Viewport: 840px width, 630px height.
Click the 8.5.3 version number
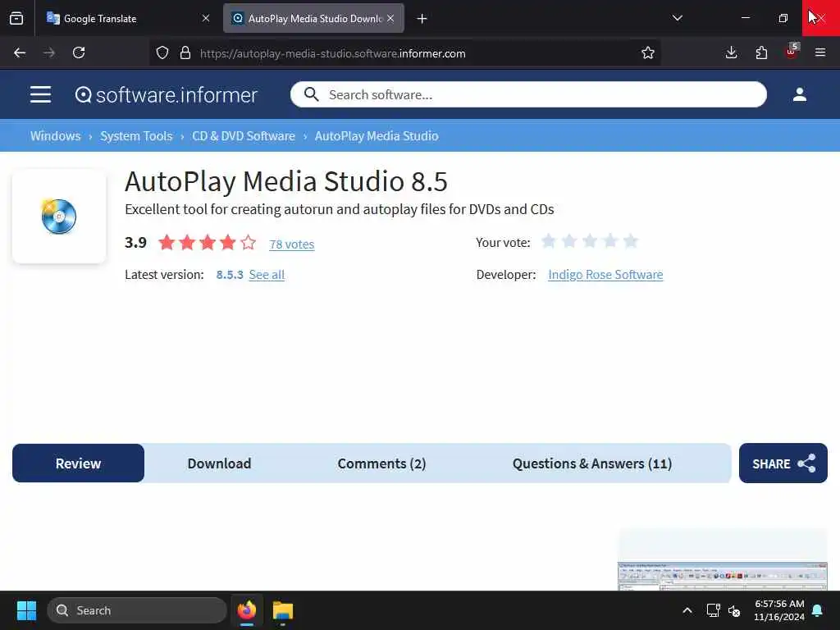pos(230,275)
